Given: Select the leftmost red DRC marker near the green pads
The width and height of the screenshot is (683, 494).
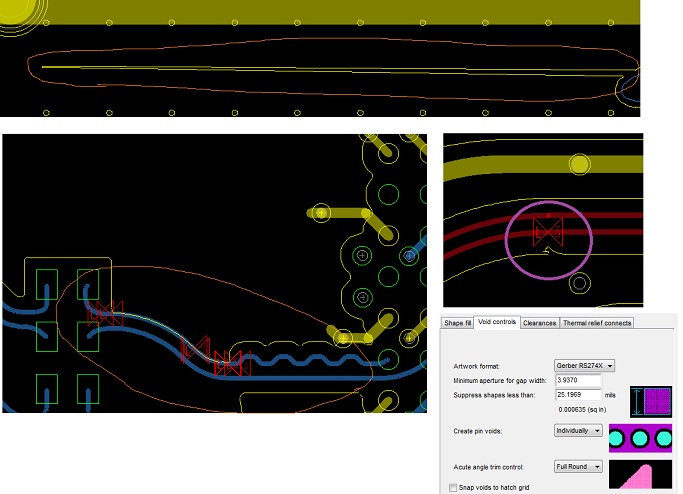Looking at the screenshot, I should [104, 313].
